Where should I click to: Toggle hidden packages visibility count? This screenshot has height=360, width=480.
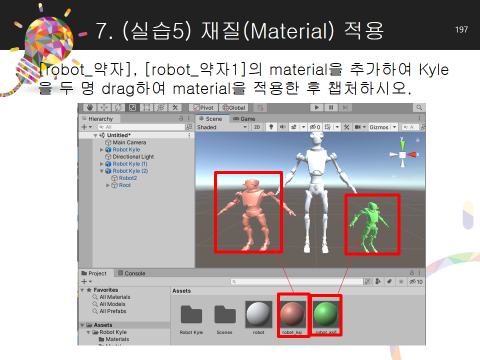pos(416,282)
